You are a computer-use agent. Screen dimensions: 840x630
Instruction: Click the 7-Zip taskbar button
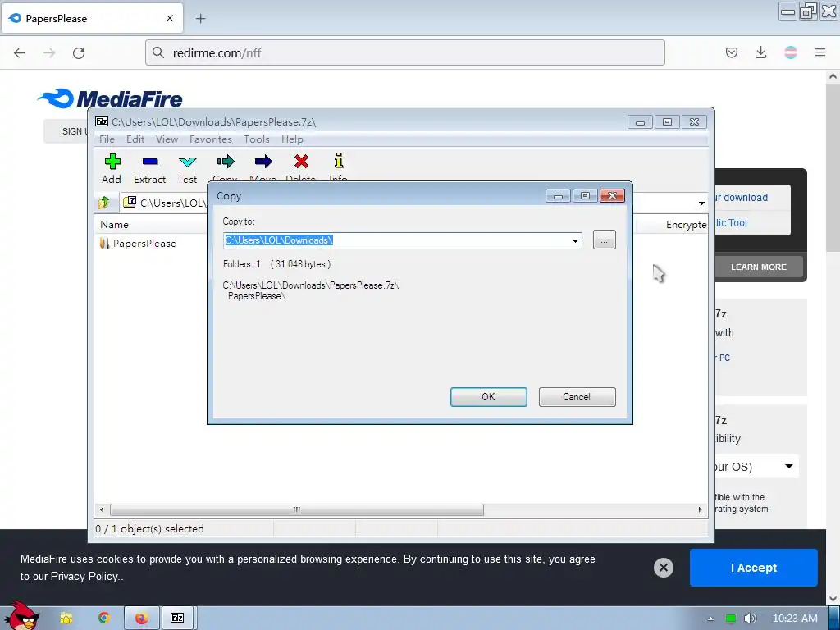tap(177, 619)
